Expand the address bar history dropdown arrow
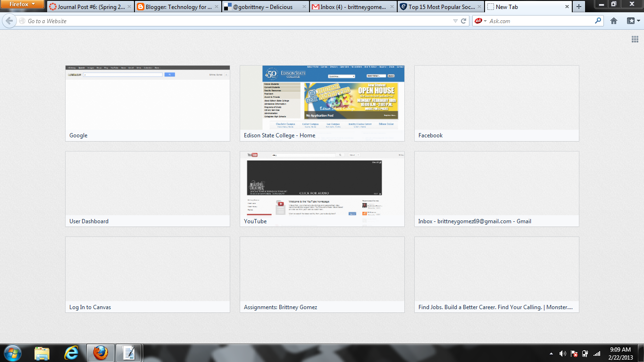This screenshot has height=362, width=644. pos(455,21)
